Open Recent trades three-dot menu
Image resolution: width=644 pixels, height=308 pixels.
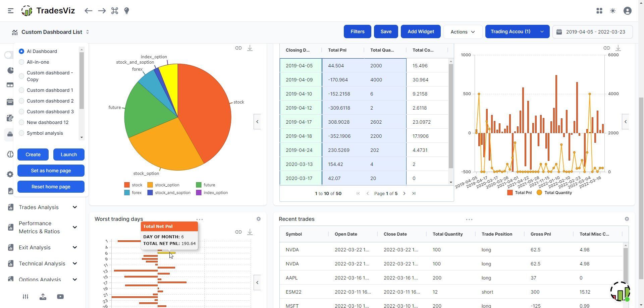tap(469, 220)
